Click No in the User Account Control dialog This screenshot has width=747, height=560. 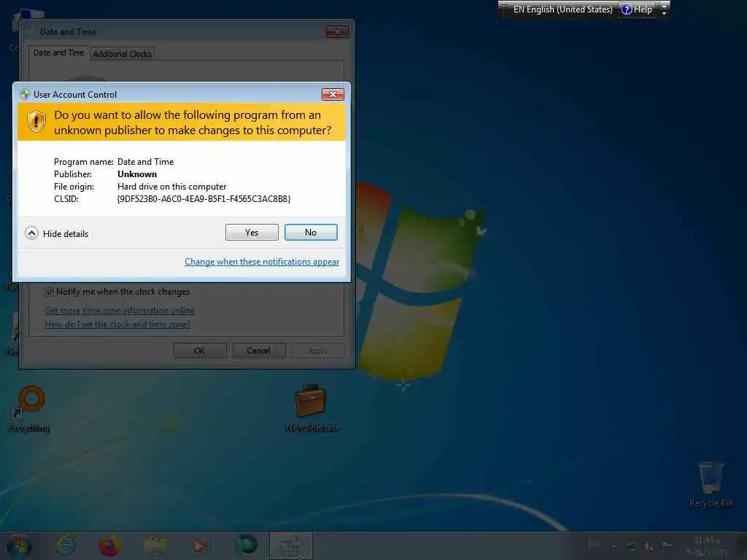point(311,233)
